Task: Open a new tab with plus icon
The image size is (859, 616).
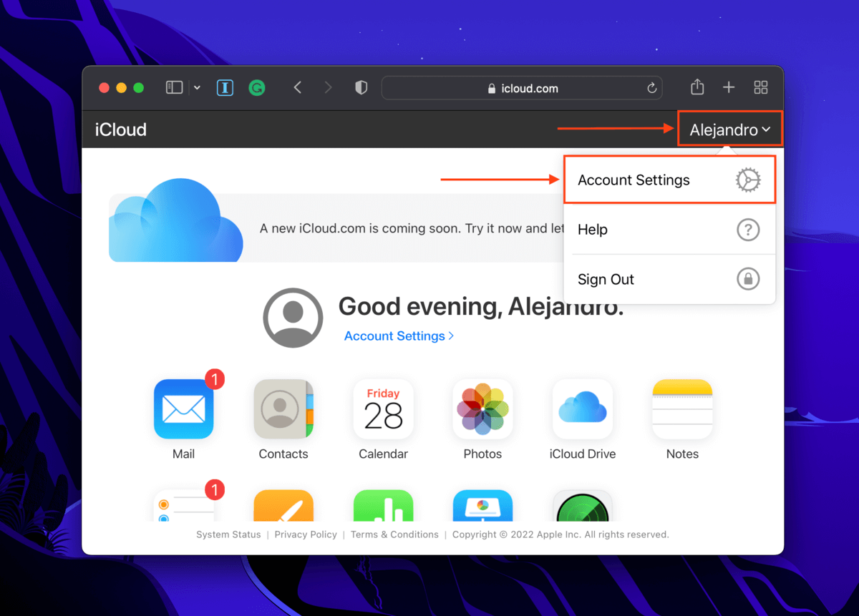Action: tap(729, 88)
